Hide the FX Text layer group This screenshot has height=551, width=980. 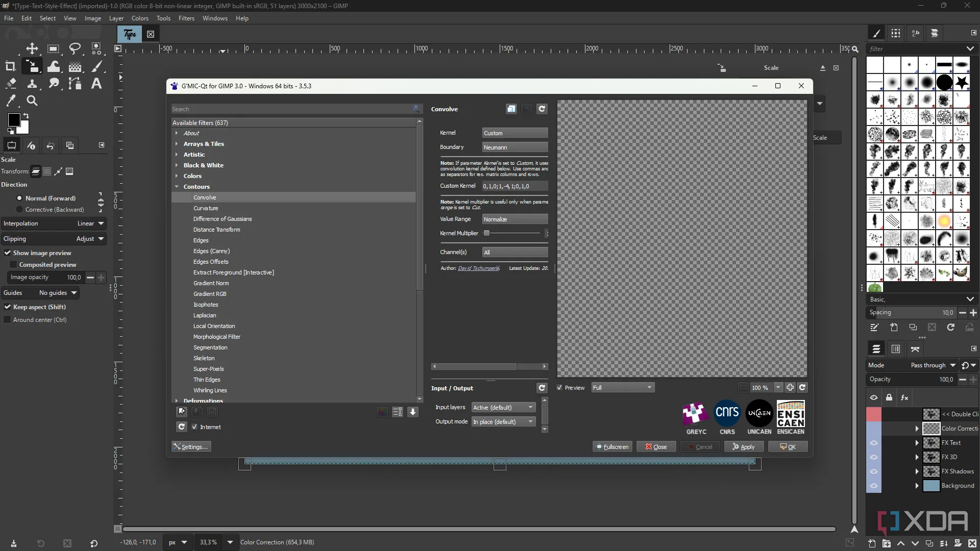(x=873, y=443)
